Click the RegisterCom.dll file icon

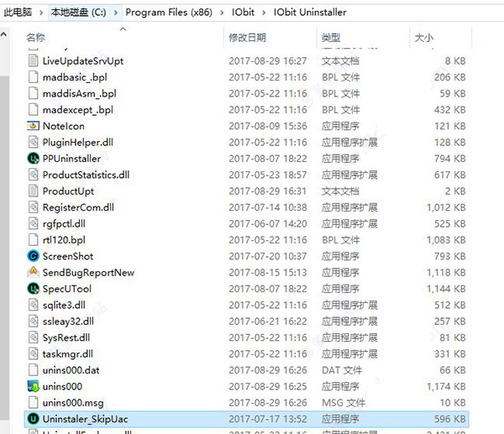tap(33, 207)
